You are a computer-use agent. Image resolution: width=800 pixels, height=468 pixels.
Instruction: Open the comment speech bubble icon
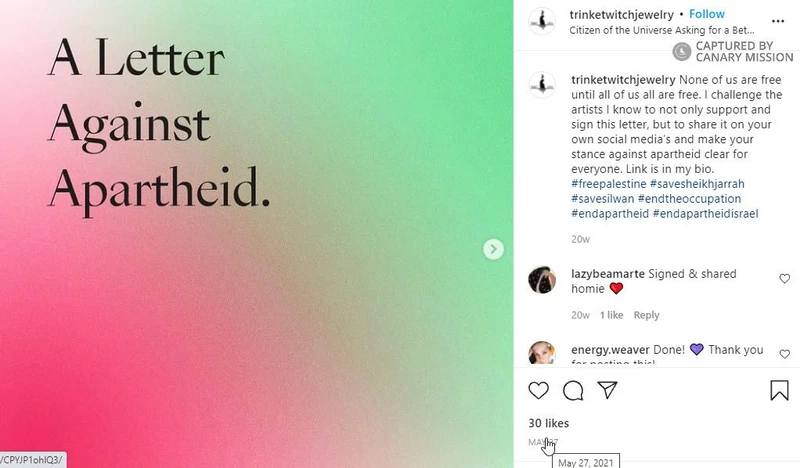coord(573,390)
